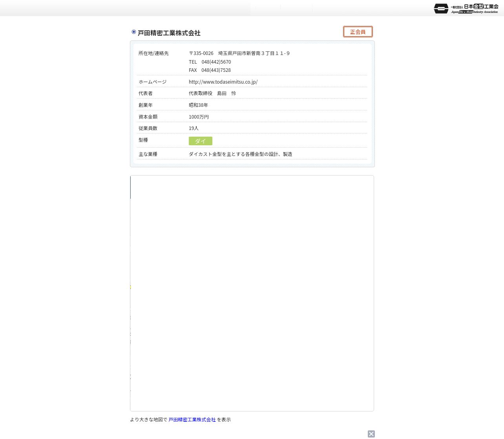Open the larger map link 戸田精密工業株式会社
504x439 pixels.
192,420
